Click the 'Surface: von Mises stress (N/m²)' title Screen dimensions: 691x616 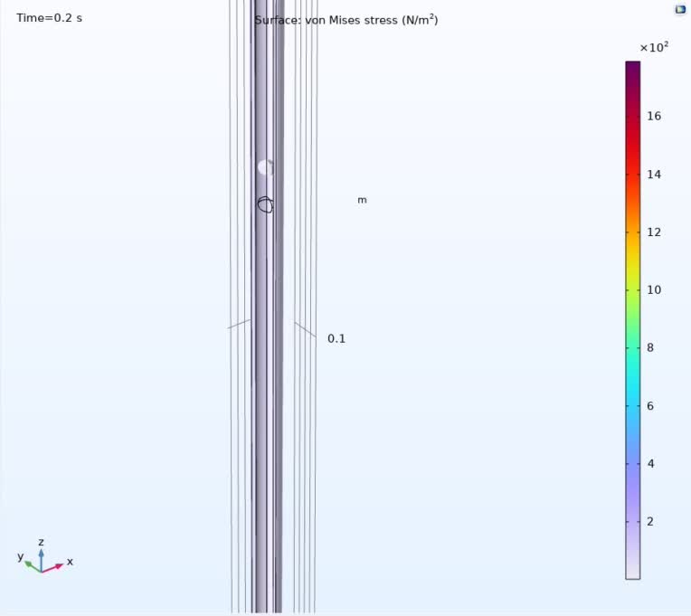pyautogui.click(x=346, y=20)
